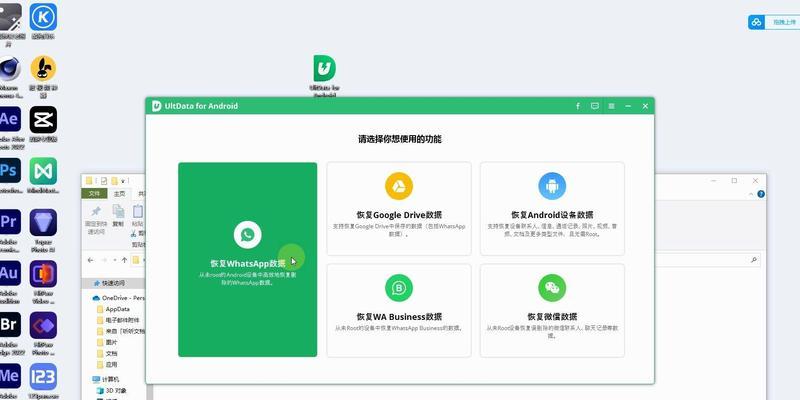Viewport: 800px width, 400px height.
Task: Click the WhatsApp logo icon
Action: click(247, 235)
